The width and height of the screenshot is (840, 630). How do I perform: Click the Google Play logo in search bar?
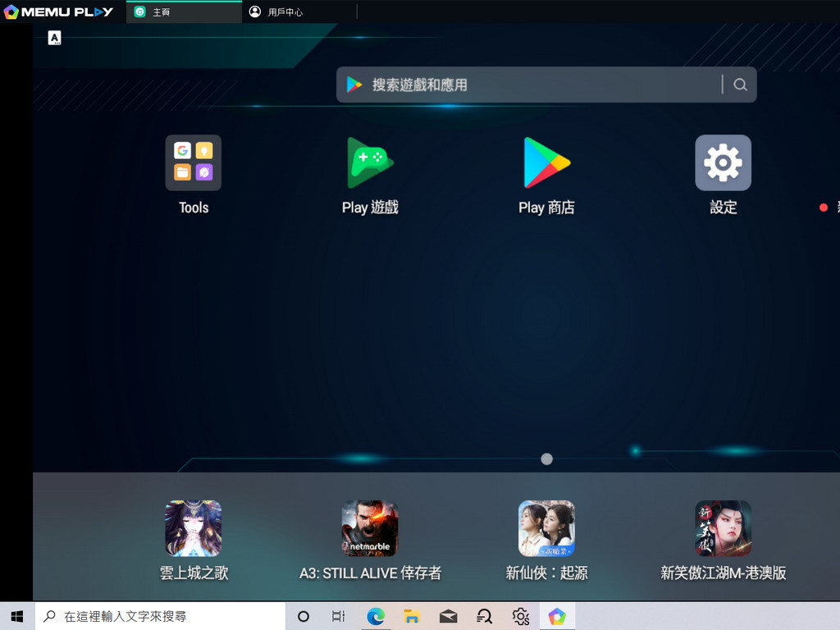354,84
